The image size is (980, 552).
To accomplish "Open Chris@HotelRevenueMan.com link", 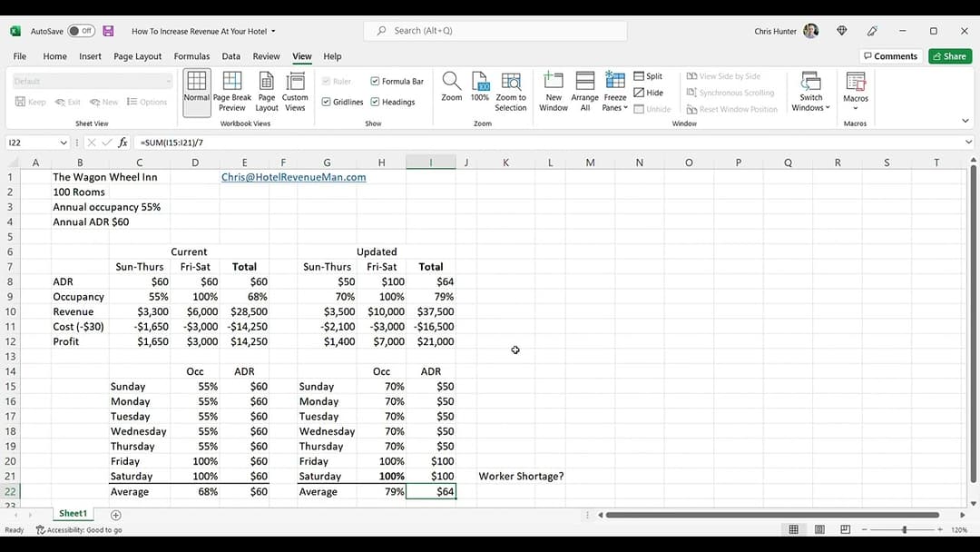I will [294, 177].
